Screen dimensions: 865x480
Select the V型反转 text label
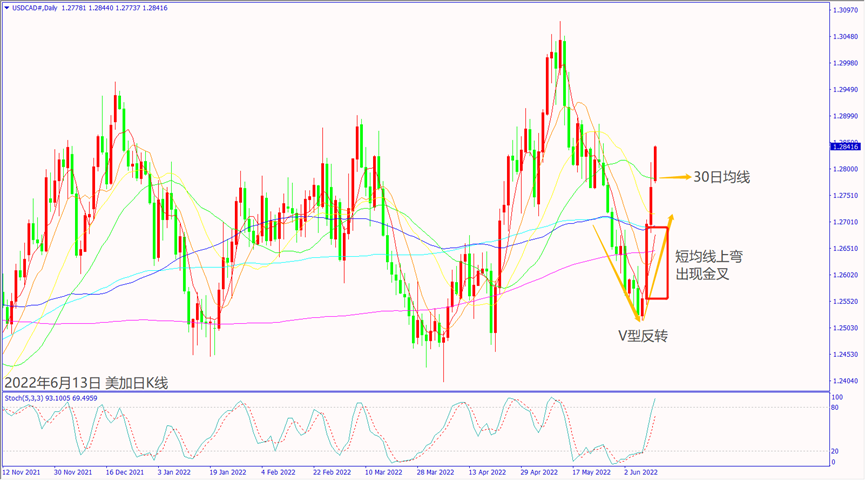coord(642,335)
